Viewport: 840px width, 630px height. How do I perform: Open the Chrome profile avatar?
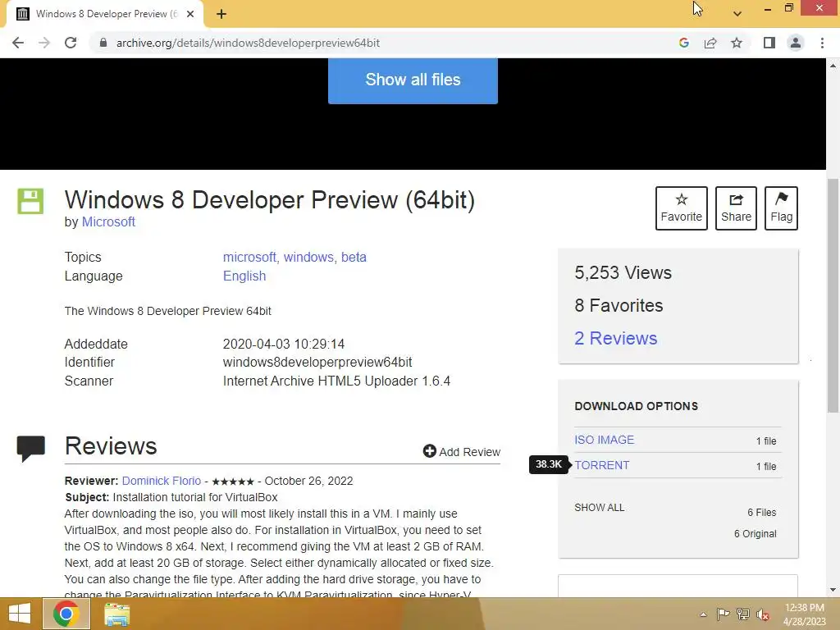coord(796,43)
